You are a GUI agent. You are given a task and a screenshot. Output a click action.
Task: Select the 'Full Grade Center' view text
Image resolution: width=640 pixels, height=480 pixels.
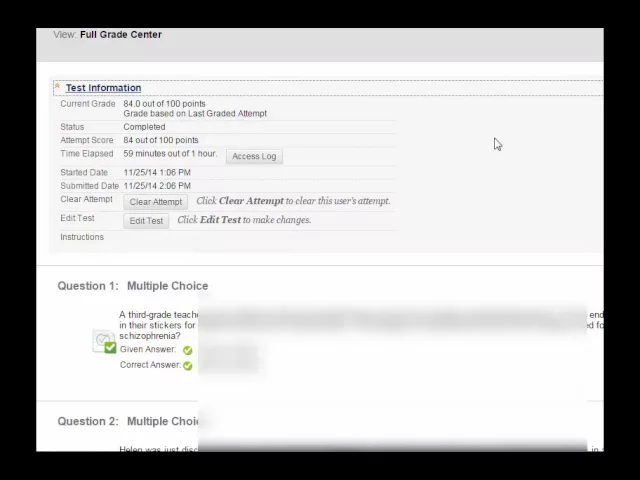tap(121, 35)
